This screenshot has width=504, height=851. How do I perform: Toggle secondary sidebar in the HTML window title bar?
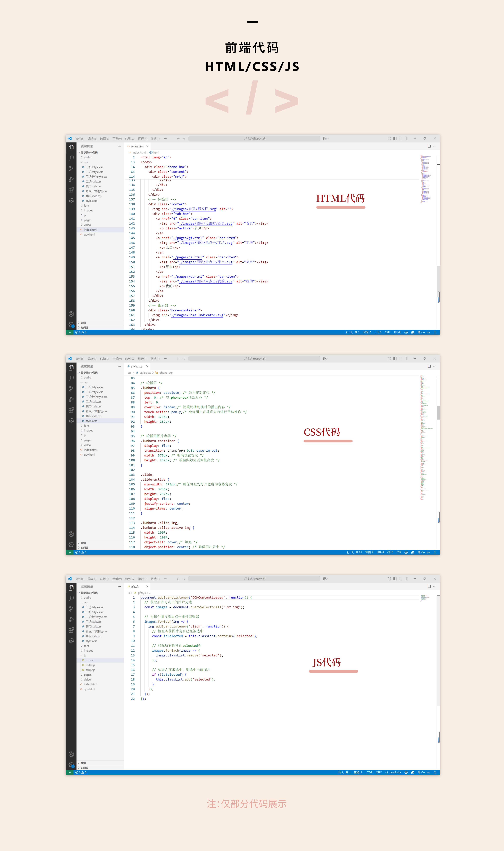coord(406,139)
